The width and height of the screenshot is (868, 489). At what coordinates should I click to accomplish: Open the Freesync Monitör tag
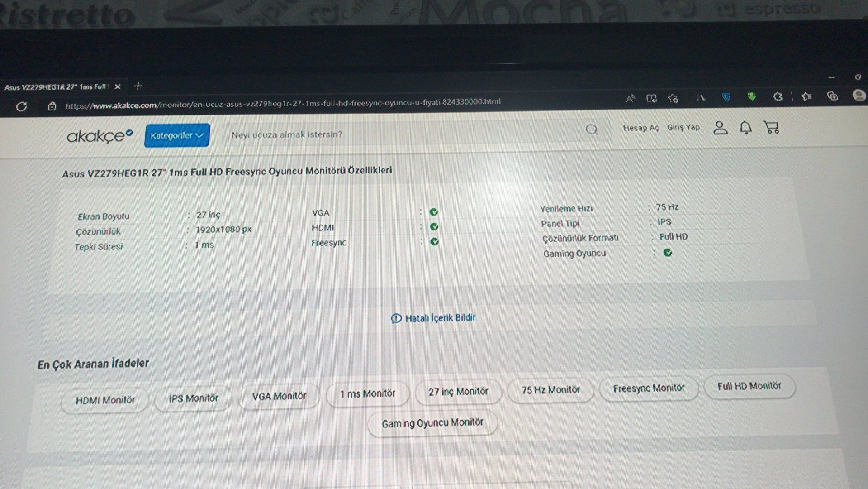tap(649, 388)
